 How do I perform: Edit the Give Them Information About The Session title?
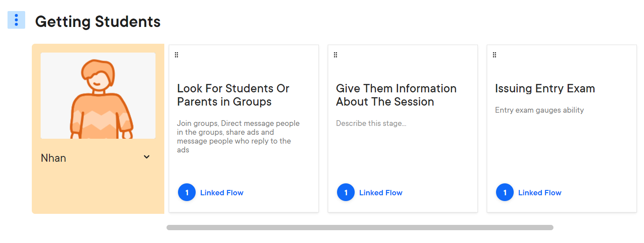(x=396, y=95)
